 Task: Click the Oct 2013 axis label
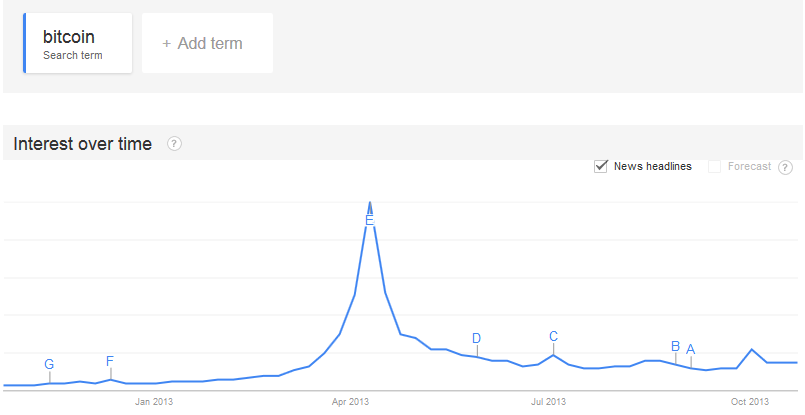click(750, 402)
